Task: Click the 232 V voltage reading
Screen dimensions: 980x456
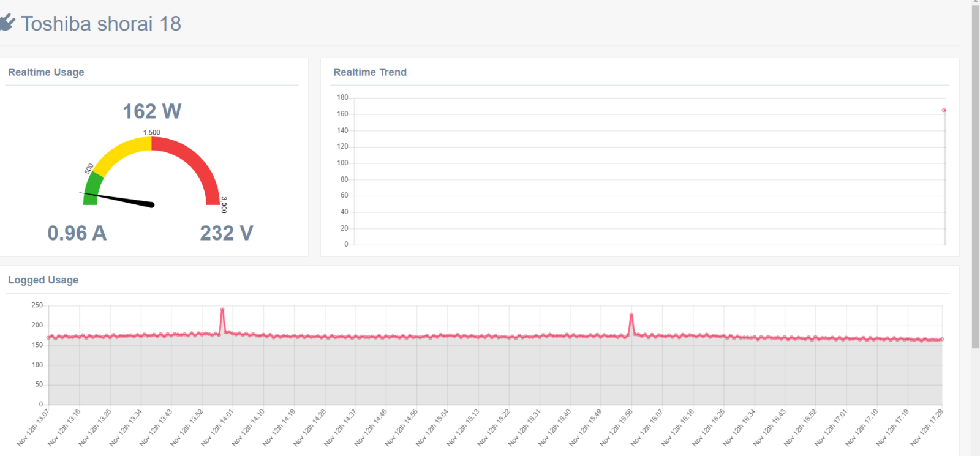Action: [x=227, y=233]
